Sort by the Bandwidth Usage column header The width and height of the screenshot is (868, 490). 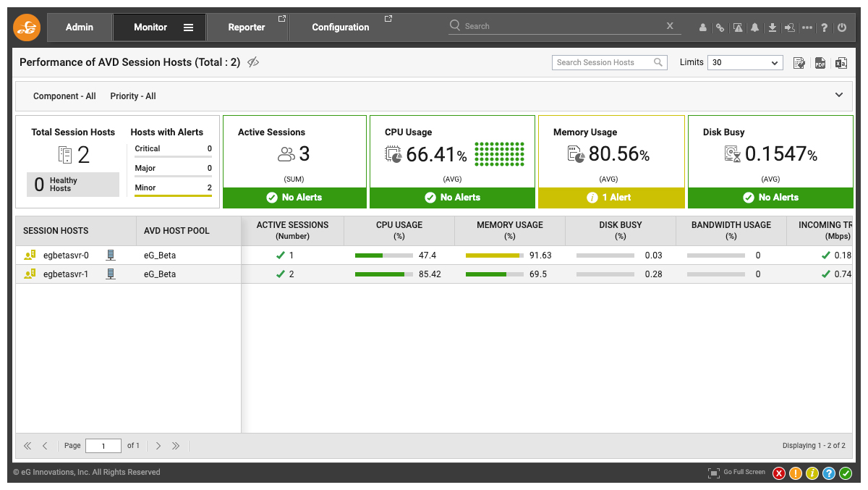point(731,230)
